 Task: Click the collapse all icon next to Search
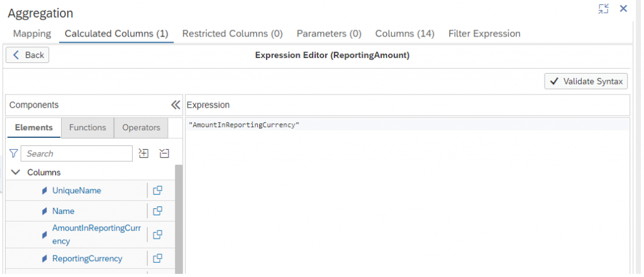click(x=165, y=154)
